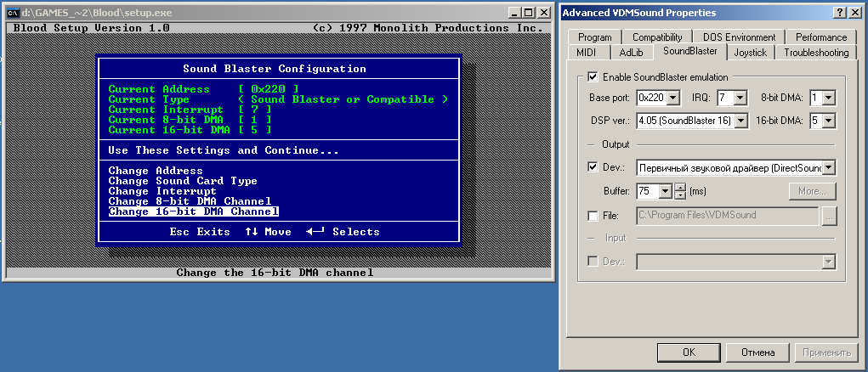Select Change Interrupt option
Image resolution: width=868 pixels, height=372 pixels.
click(162, 191)
